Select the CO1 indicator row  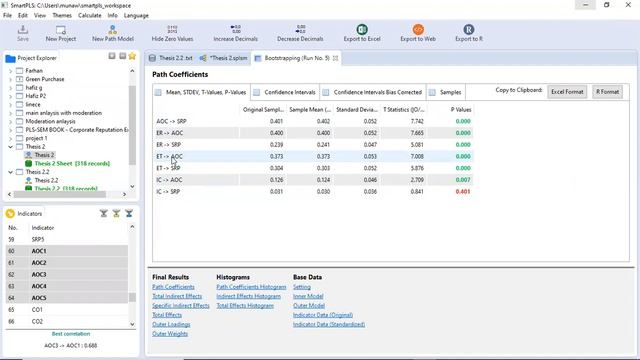point(67,309)
